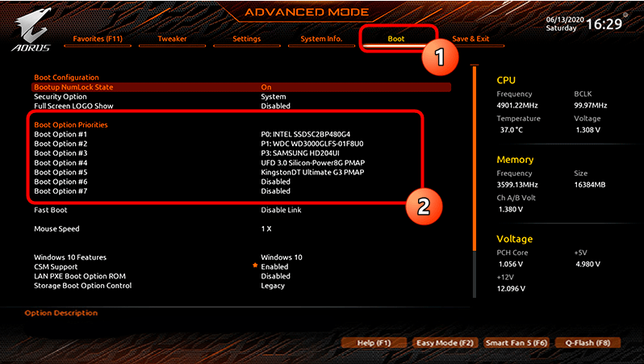Click the Easy Mode (F2) button
Viewport: 644px width, 364px height.
click(x=445, y=343)
